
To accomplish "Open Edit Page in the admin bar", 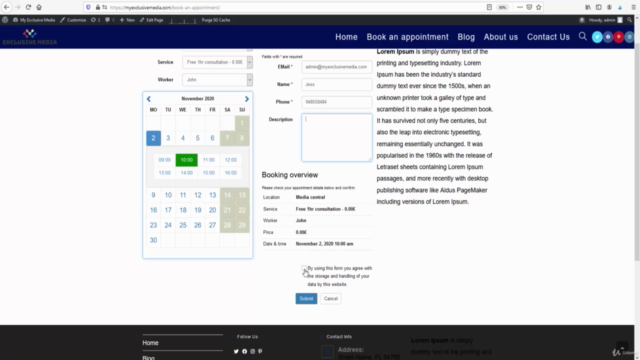I will coord(151,20).
